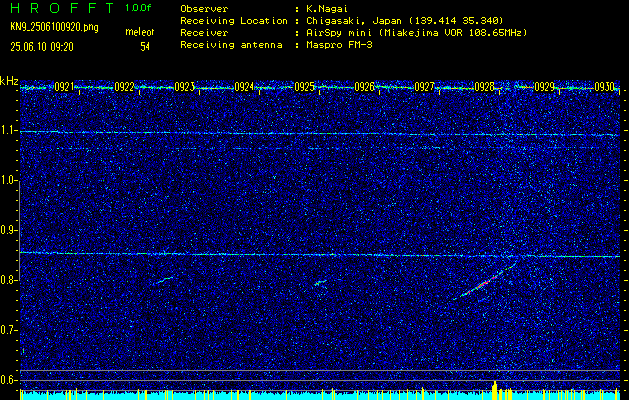
Task: Select the Chigasaki, Japan location value
Action: pyautogui.click(x=404, y=21)
